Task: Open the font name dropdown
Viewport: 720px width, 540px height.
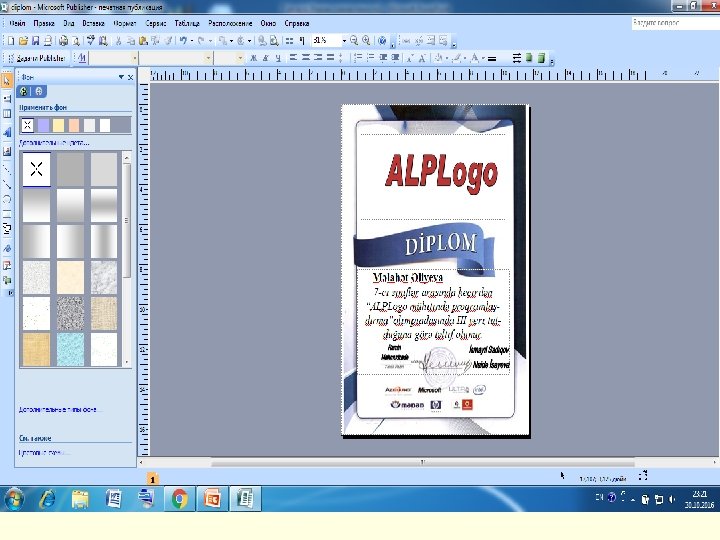Action: click(208, 58)
